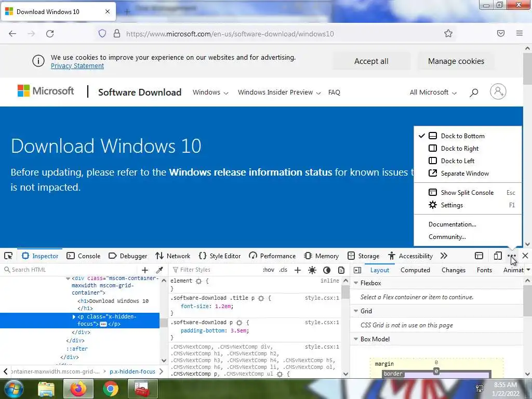Open the Debugger panel
The height and width of the screenshot is (399, 532).
tap(128, 256)
